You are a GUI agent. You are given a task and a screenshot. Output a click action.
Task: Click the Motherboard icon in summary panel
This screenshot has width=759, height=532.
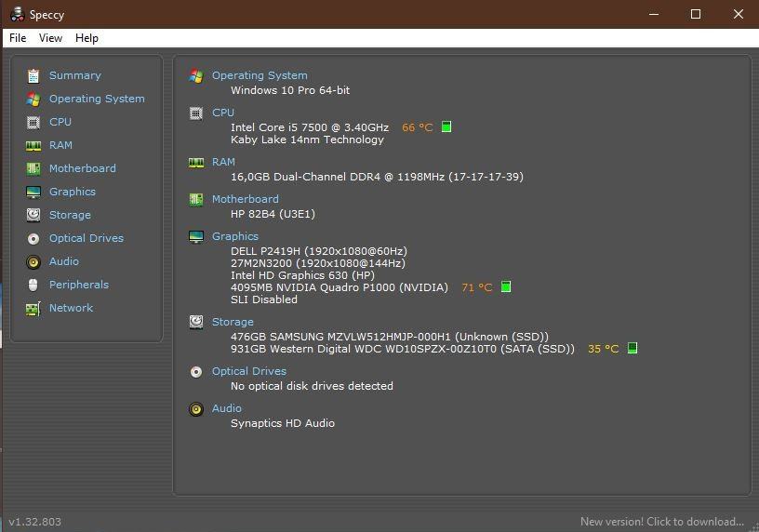[x=196, y=199]
